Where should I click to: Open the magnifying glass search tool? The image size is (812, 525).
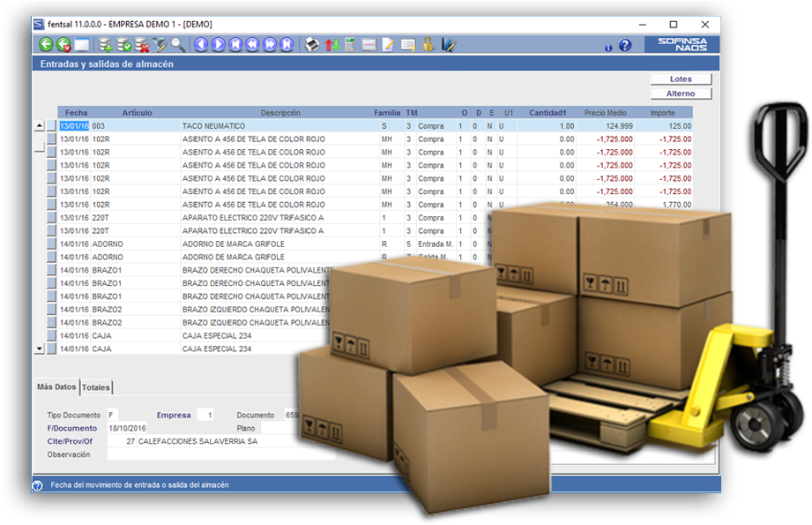(x=178, y=44)
